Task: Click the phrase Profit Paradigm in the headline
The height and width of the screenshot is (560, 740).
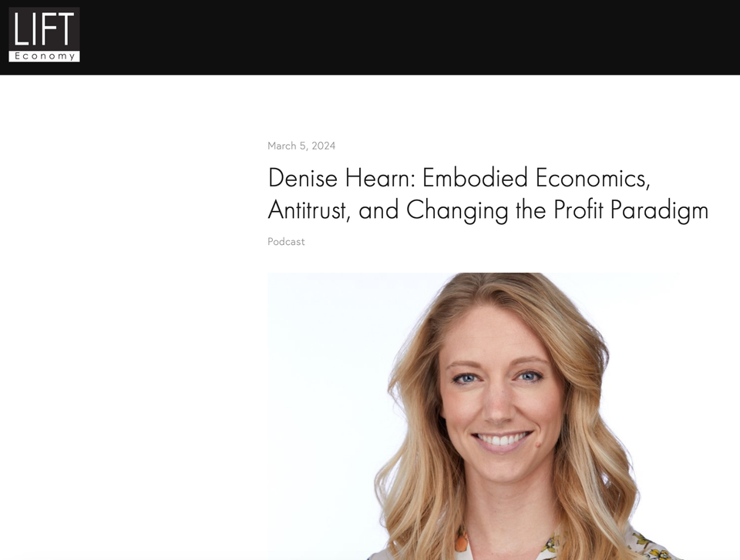Action: tap(631, 210)
